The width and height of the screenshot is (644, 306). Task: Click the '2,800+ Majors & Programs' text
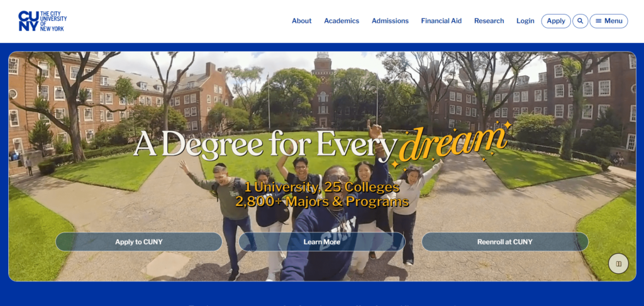pyautogui.click(x=322, y=201)
